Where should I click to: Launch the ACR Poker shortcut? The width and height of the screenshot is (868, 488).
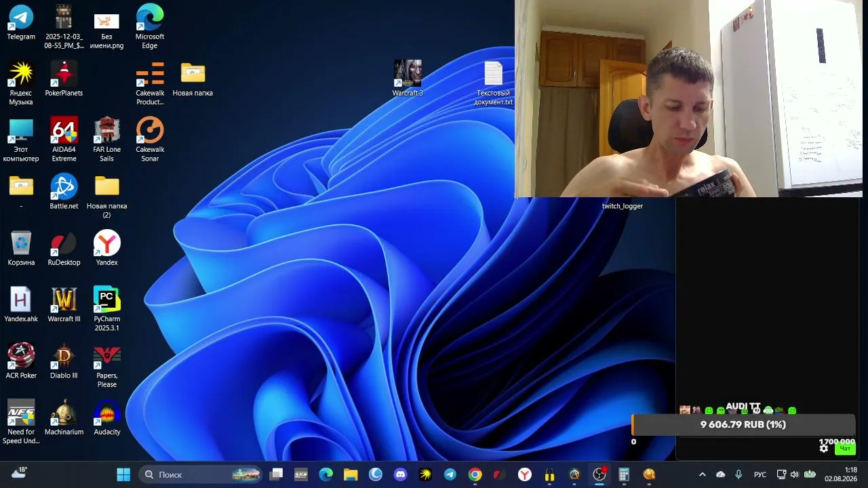(21, 361)
